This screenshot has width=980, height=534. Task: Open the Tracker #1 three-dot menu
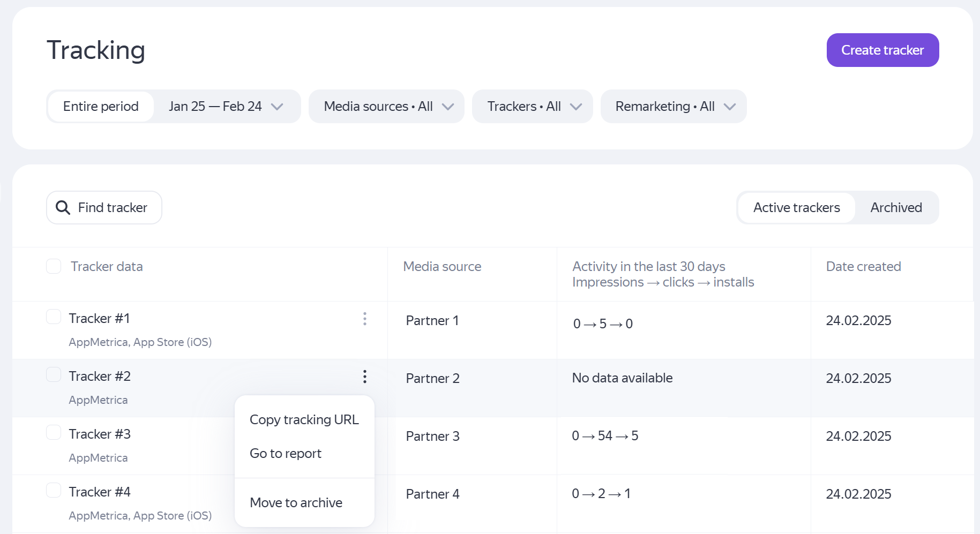365,319
